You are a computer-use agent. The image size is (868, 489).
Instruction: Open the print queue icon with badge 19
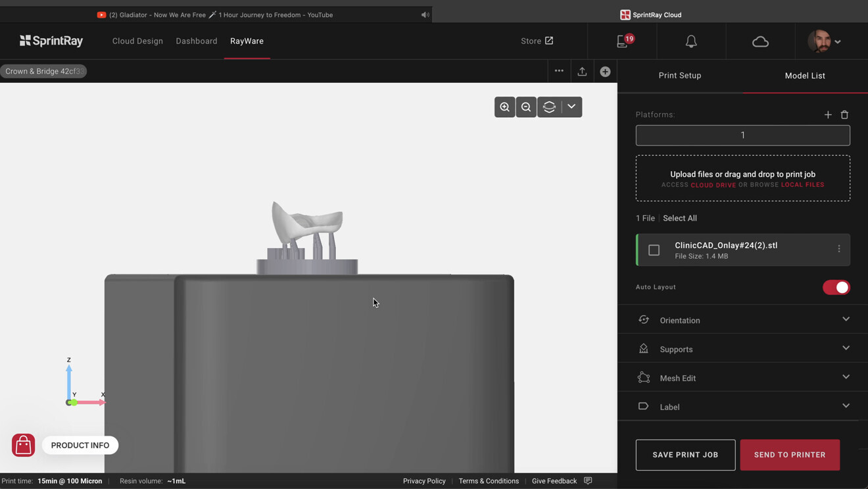coord(623,41)
